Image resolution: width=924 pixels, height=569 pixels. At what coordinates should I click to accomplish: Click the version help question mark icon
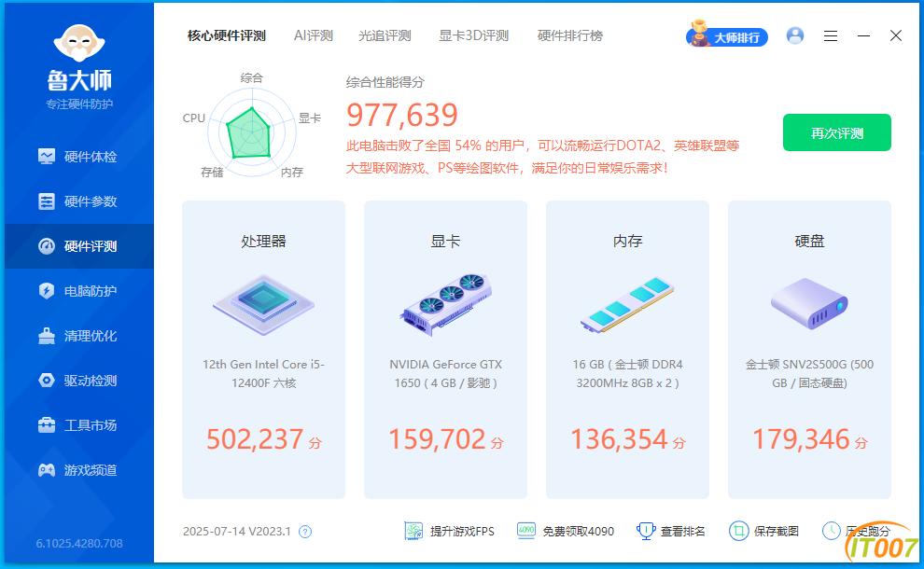coord(304,532)
